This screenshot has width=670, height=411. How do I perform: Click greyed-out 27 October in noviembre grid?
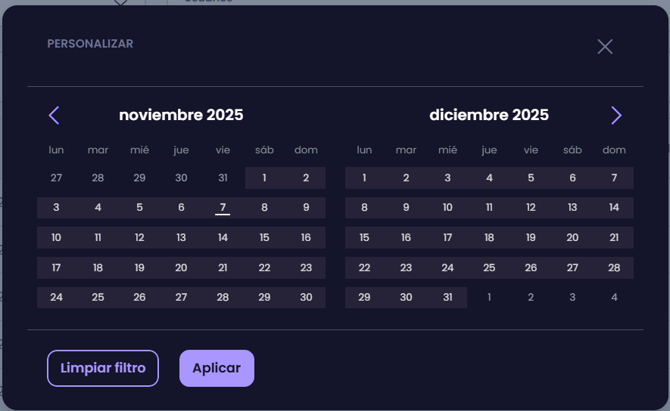[x=56, y=178]
